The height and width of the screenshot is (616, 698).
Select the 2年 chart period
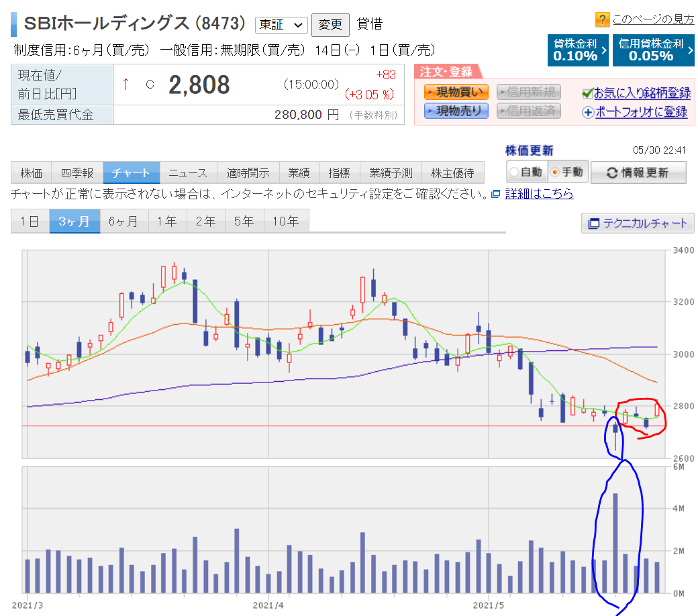206,221
